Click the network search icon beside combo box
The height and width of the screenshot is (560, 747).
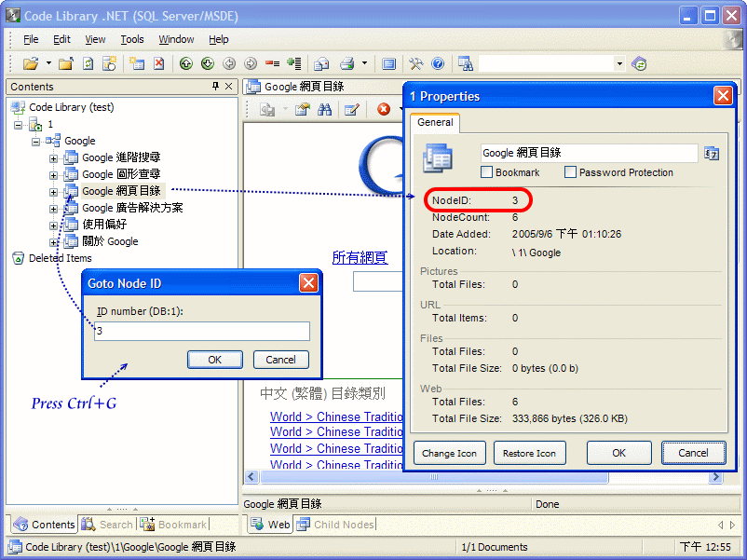pos(465,63)
